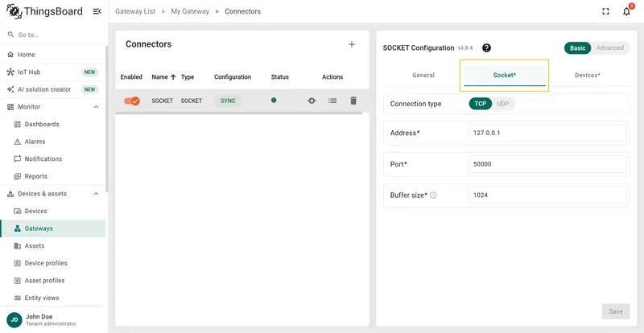Screen dimensions: 644x333
Task: Open the Devices* tab
Action: 588,75
